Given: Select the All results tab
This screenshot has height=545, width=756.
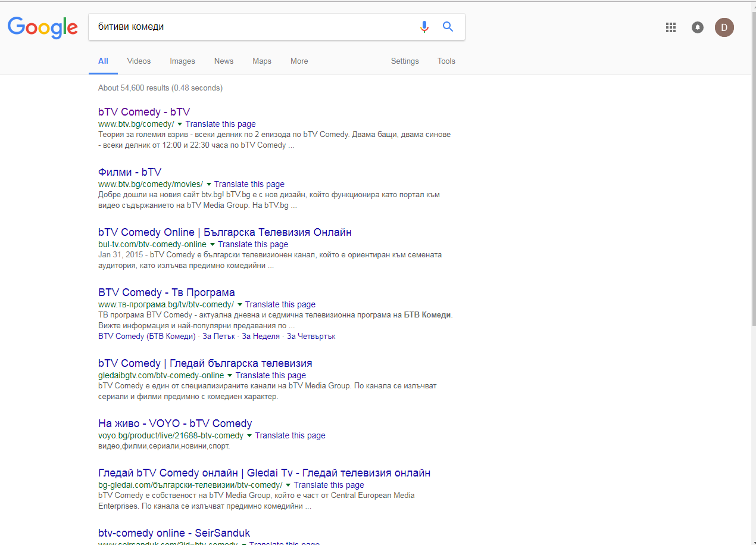Looking at the screenshot, I should [x=103, y=61].
